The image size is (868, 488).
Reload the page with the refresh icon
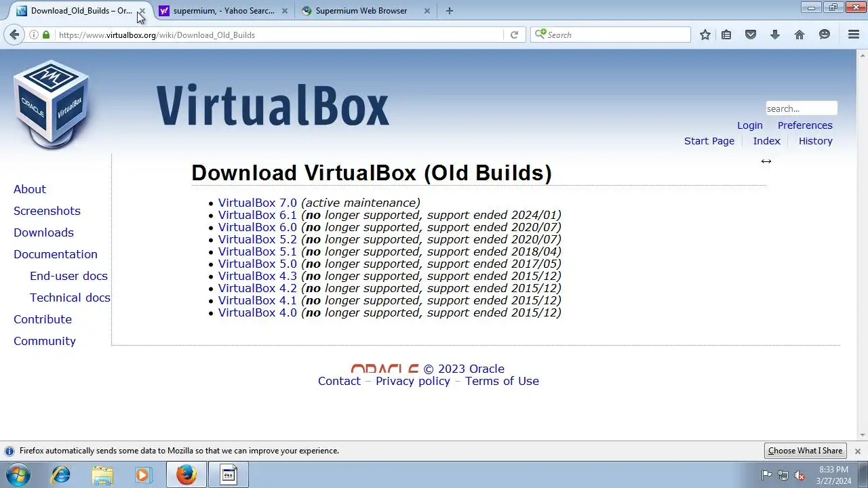(514, 35)
